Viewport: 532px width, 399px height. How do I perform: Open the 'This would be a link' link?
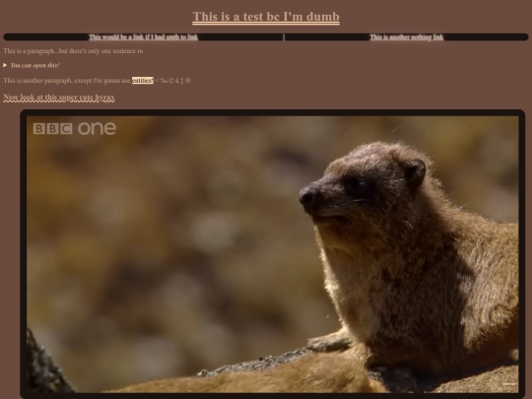click(143, 37)
